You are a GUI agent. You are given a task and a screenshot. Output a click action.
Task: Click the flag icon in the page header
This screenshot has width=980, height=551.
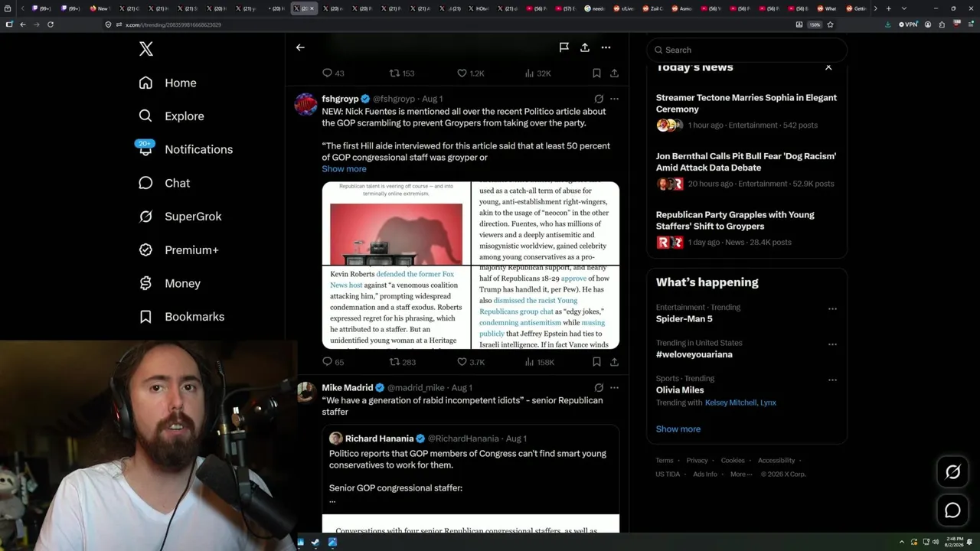click(564, 47)
